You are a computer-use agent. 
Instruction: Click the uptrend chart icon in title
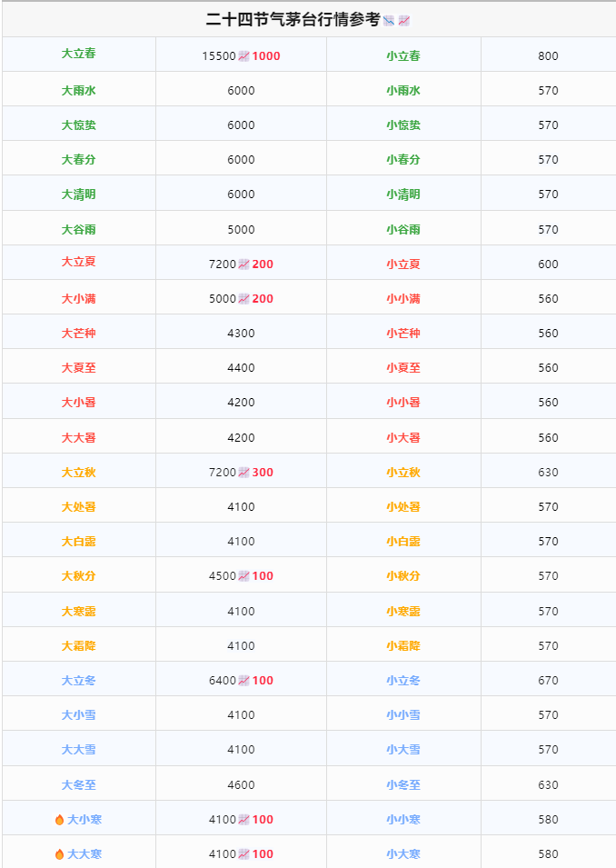click(x=404, y=21)
